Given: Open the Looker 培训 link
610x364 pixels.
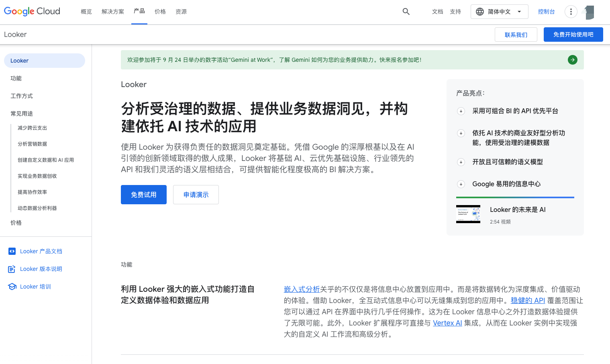Looking at the screenshot, I should tap(35, 287).
